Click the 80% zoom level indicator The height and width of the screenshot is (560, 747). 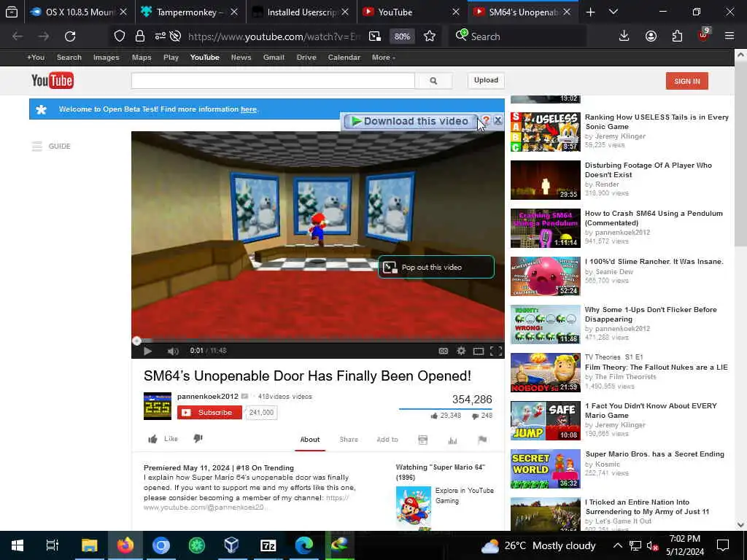pos(402,36)
